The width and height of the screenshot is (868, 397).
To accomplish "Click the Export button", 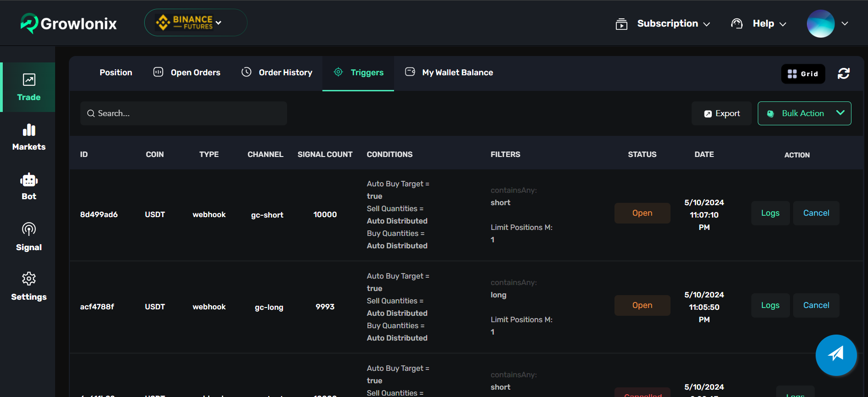I will click(x=721, y=113).
